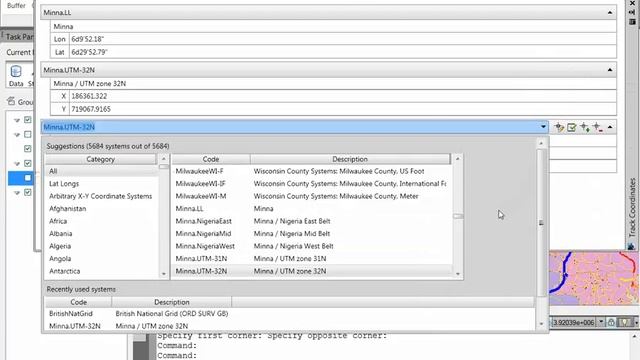The width and height of the screenshot is (640, 360).
Task: Click the small icon below Track Coordinates title
Action: 631,246
